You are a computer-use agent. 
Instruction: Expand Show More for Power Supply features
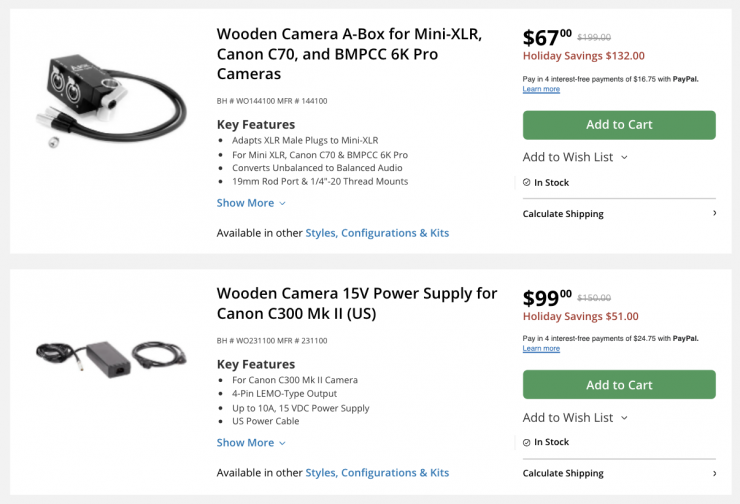[x=251, y=443]
